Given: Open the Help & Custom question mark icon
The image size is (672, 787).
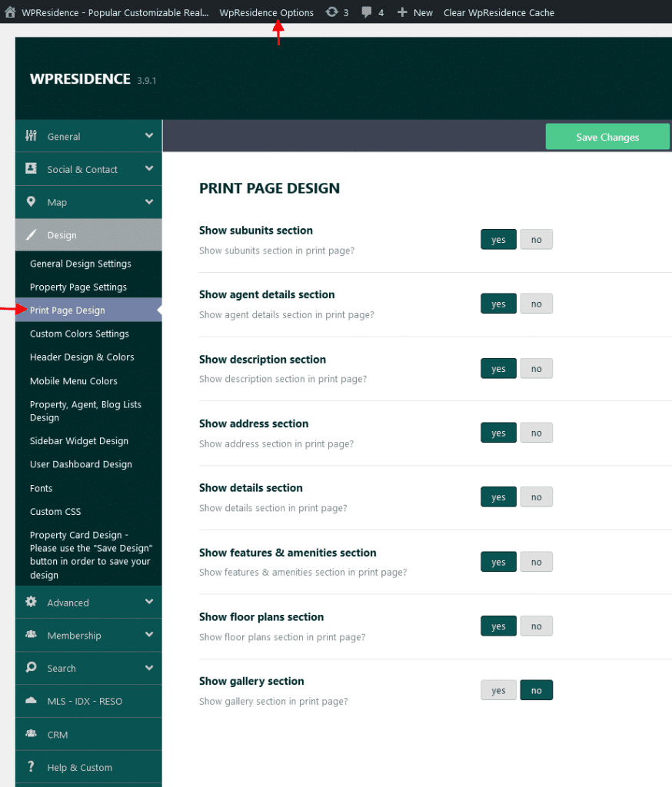Looking at the screenshot, I should point(30,767).
